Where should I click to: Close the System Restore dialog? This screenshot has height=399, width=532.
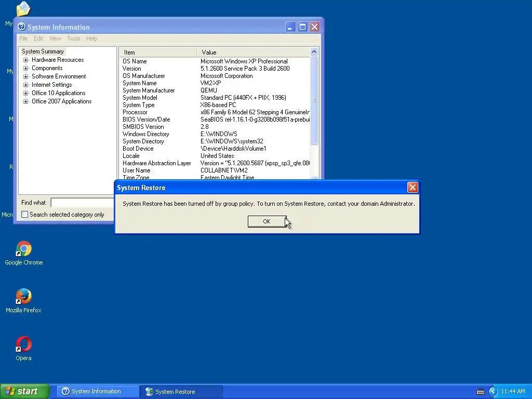pyautogui.click(x=412, y=187)
